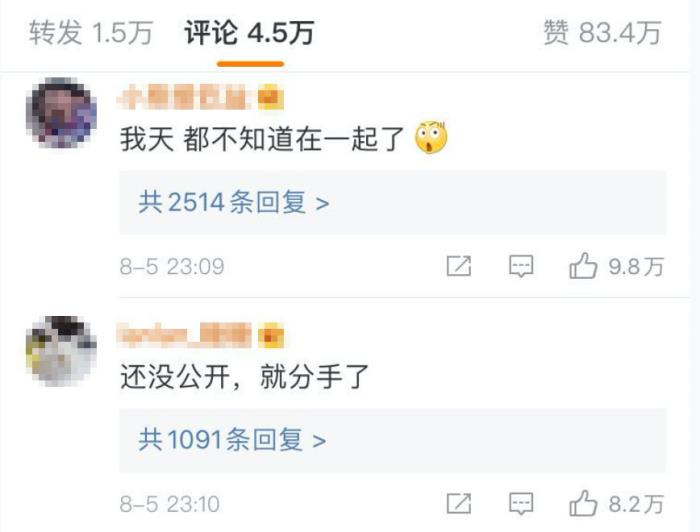Repost the 23:10 comment via share icon

(459, 504)
